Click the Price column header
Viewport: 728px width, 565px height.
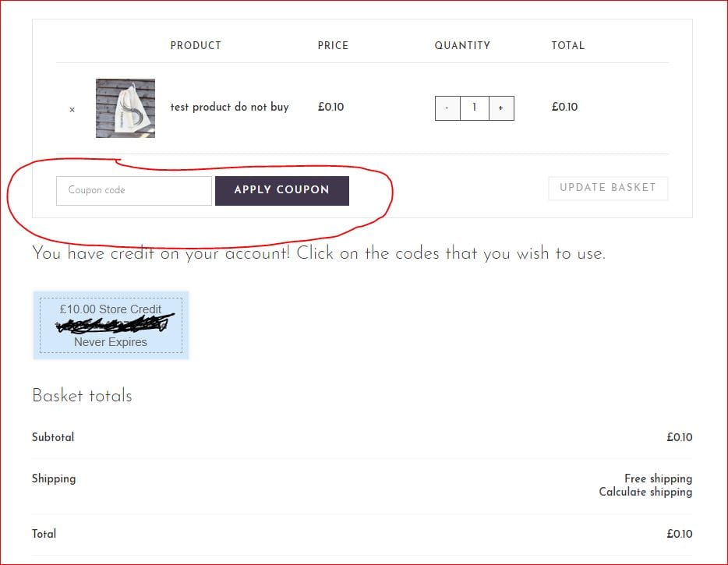pos(333,45)
